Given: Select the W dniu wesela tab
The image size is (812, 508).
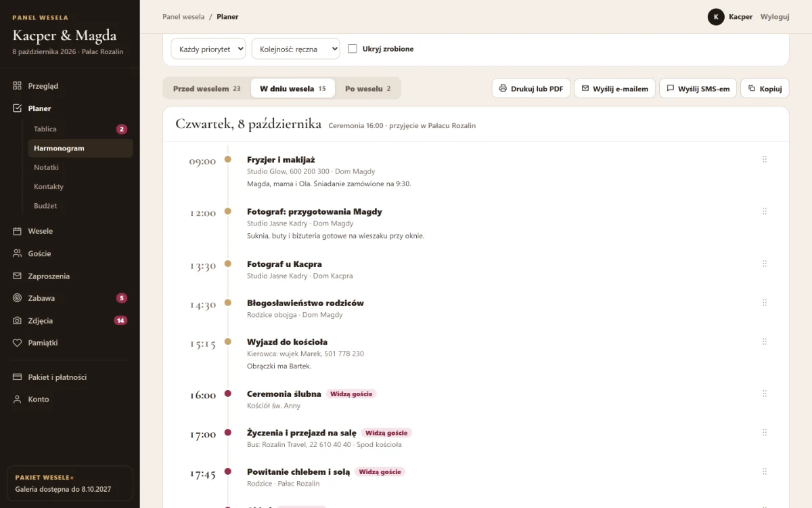Looking at the screenshot, I should point(293,89).
